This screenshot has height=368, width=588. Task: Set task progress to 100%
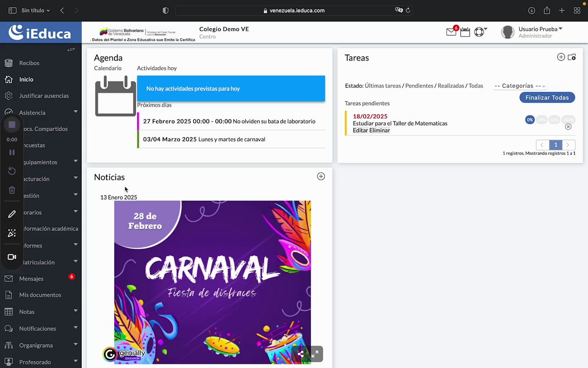pos(568,120)
